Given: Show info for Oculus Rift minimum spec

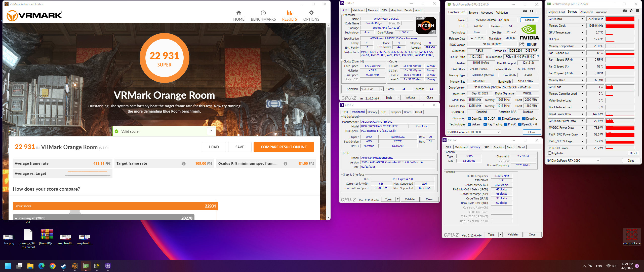Looking at the screenshot, I should click(x=285, y=164).
